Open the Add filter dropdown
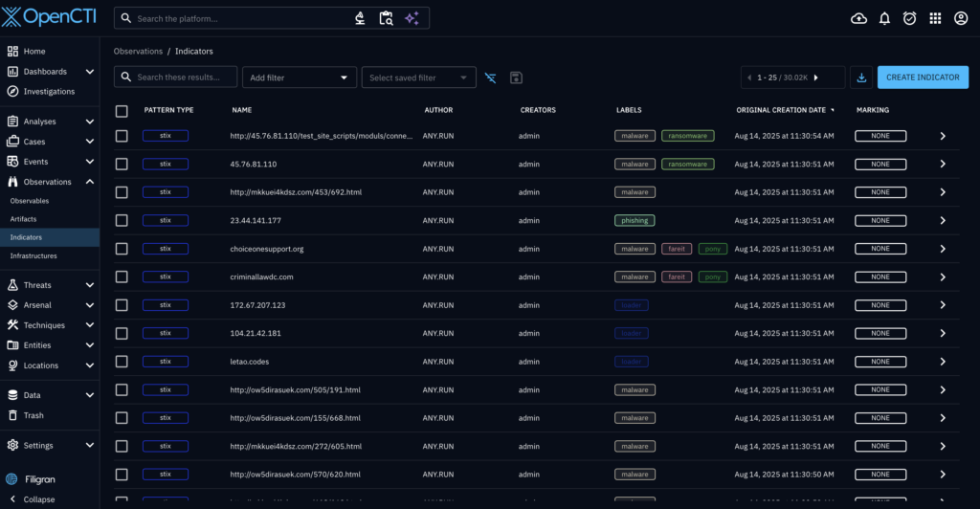Viewport: 980px width, 509px height. [x=299, y=77]
